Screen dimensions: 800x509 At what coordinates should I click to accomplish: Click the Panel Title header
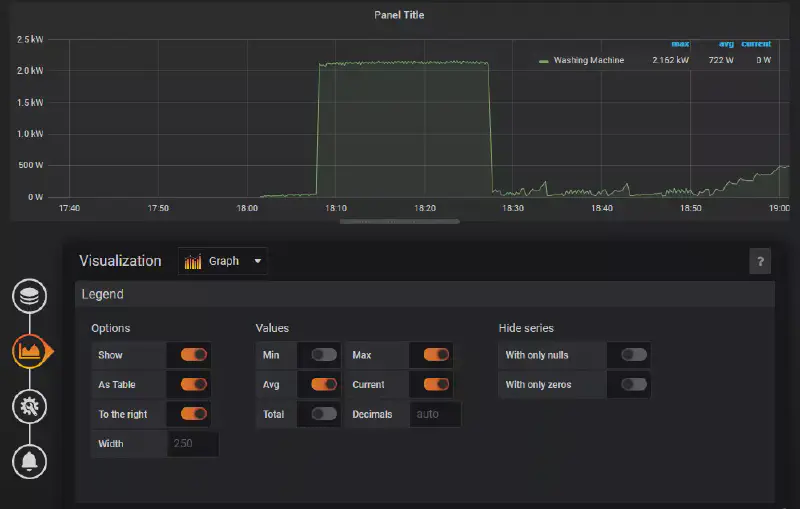click(x=400, y=15)
